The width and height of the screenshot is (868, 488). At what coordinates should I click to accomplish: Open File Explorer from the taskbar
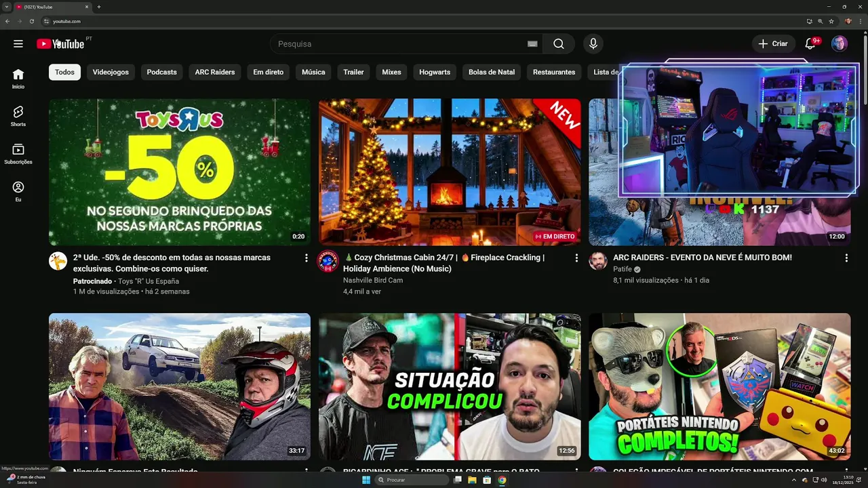point(472,480)
